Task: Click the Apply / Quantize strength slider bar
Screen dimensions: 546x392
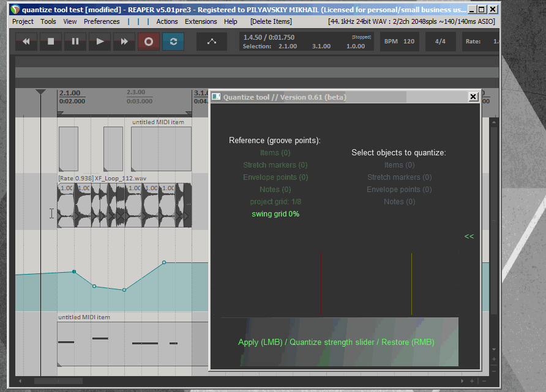Action: point(340,342)
